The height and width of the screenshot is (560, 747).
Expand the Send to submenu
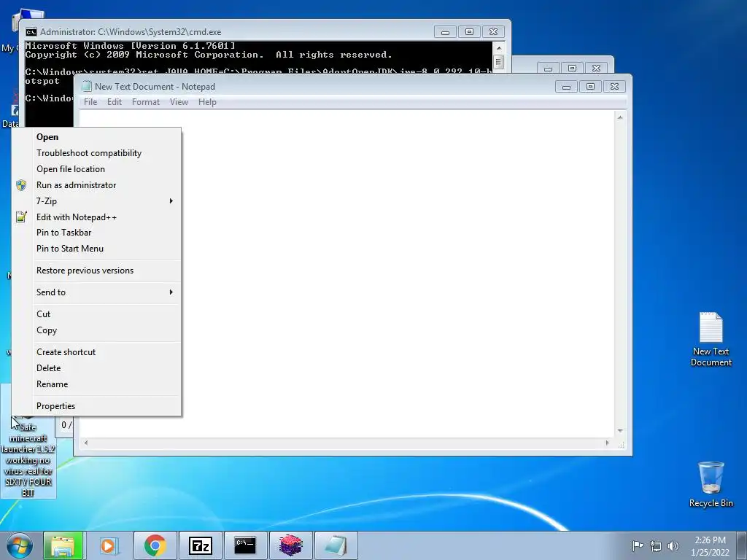point(96,292)
